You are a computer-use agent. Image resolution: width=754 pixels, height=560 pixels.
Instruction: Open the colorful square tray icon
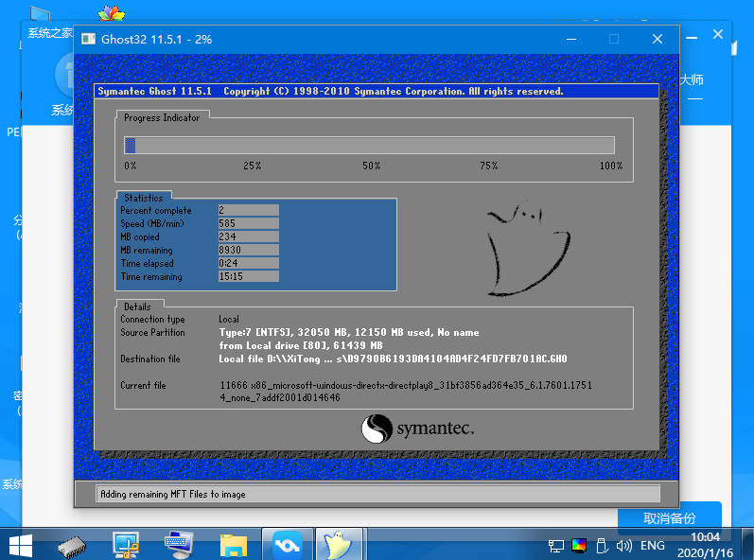[579, 546]
